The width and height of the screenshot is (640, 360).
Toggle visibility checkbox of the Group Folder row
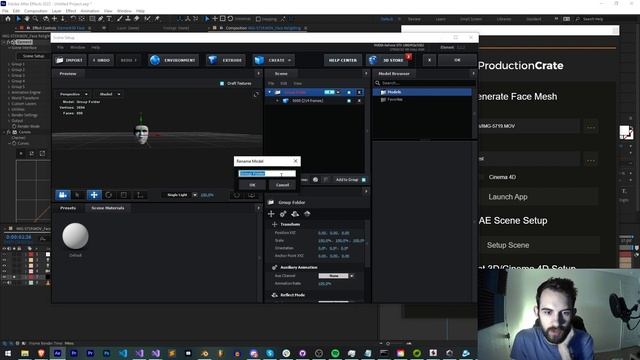click(x=349, y=92)
